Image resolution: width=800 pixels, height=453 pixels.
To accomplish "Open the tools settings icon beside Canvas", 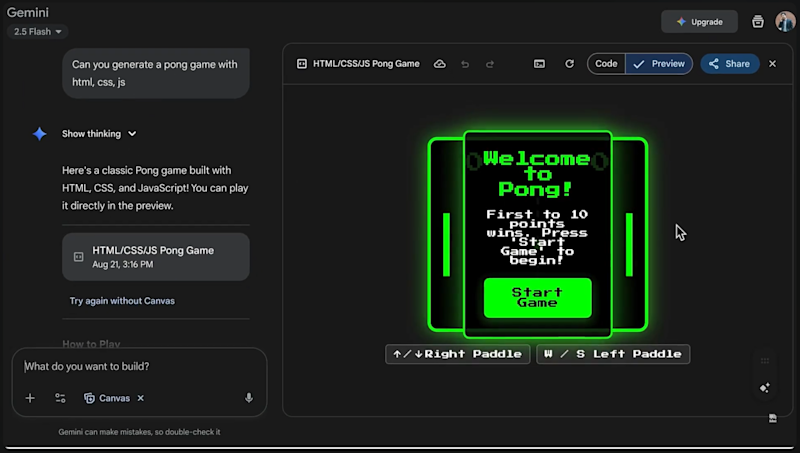I will [x=60, y=398].
